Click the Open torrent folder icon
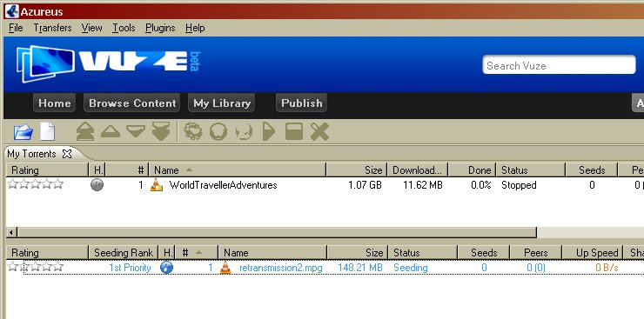The height and width of the screenshot is (319, 644). click(x=23, y=132)
